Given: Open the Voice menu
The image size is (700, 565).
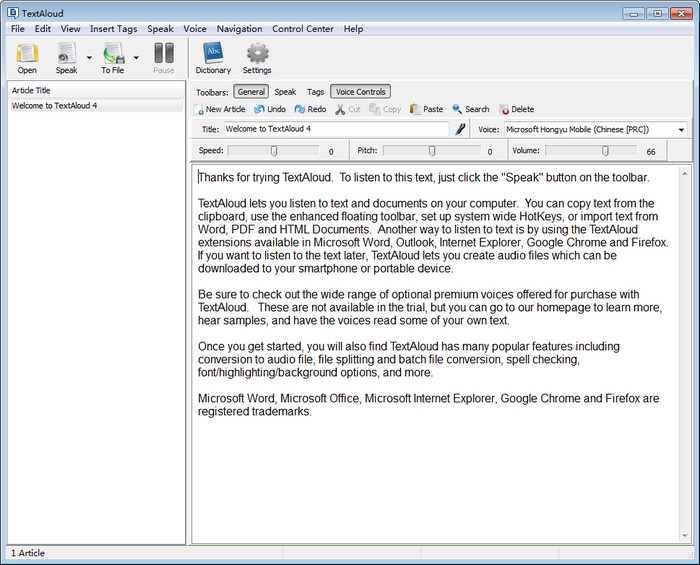Looking at the screenshot, I should (195, 29).
